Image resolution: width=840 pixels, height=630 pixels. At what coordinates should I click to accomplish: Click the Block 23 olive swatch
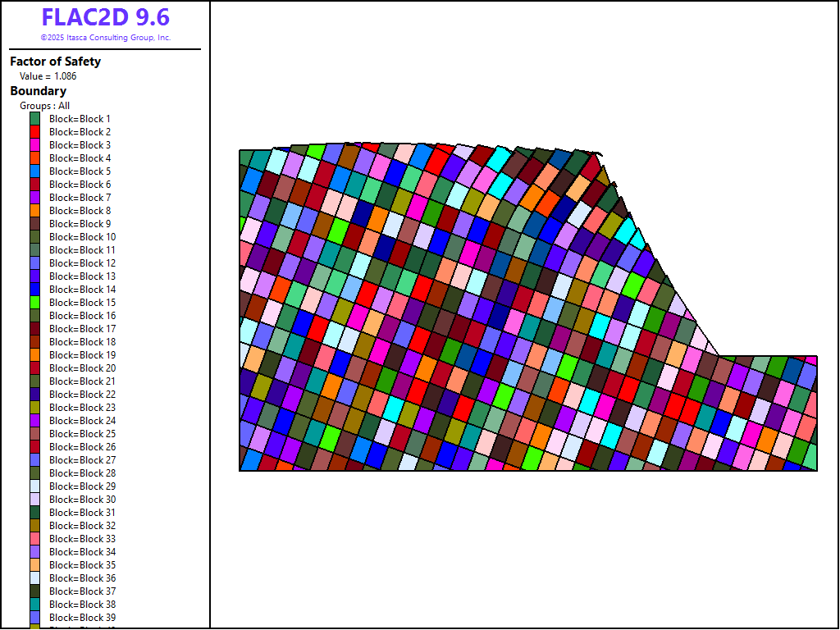[35, 408]
